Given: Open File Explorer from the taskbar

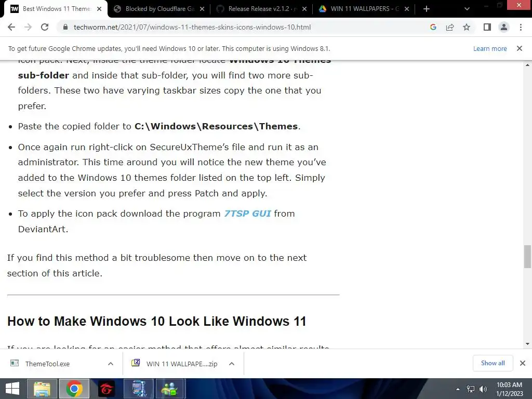Looking at the screenshot, I should coord(42,389).
